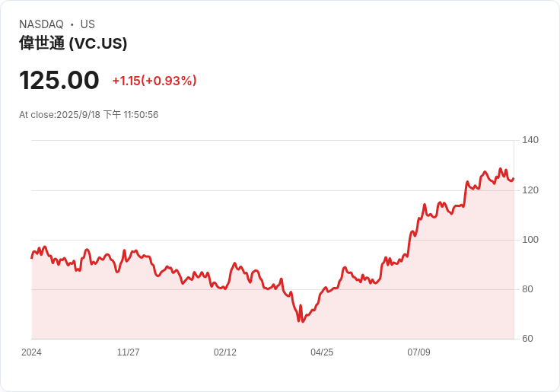Select the 60 y-axis label
The image size is (560, 392).
[x=527, y=339]
